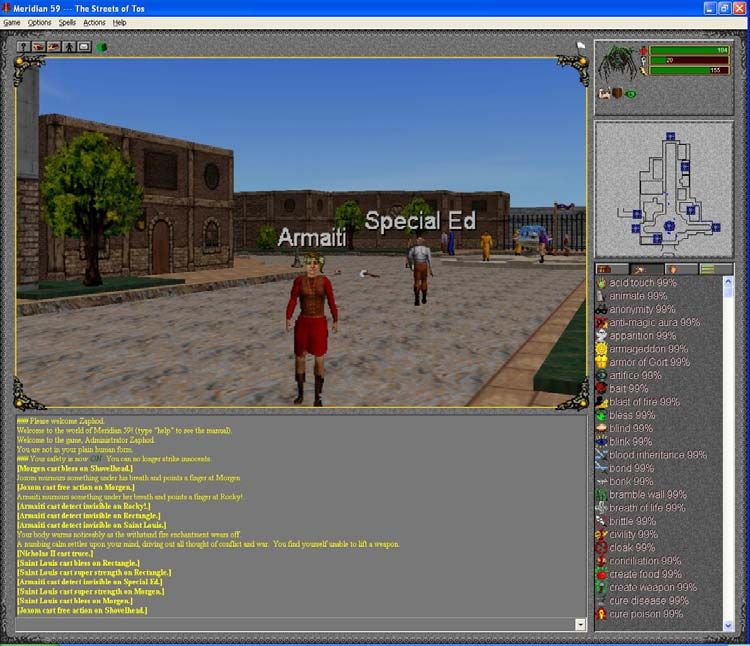Open the Actions menu
Screen dimensions: 750x646
pyautogui.click(x=94, y=22)
